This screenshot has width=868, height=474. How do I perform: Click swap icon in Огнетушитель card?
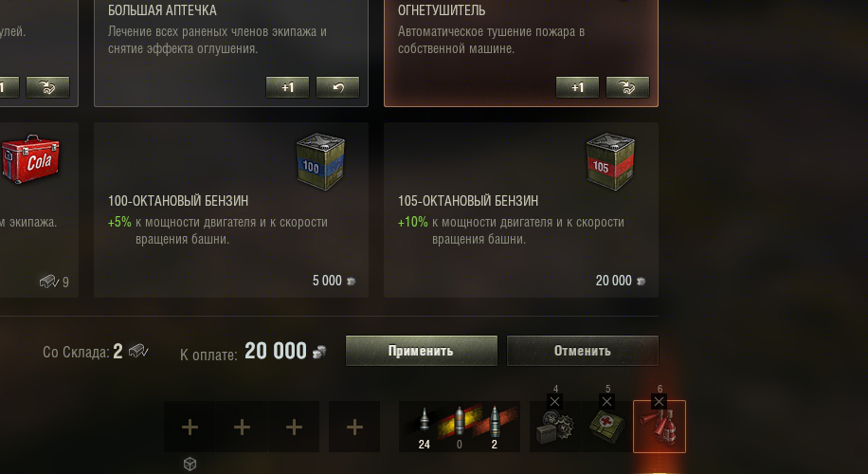pos(627,87)
